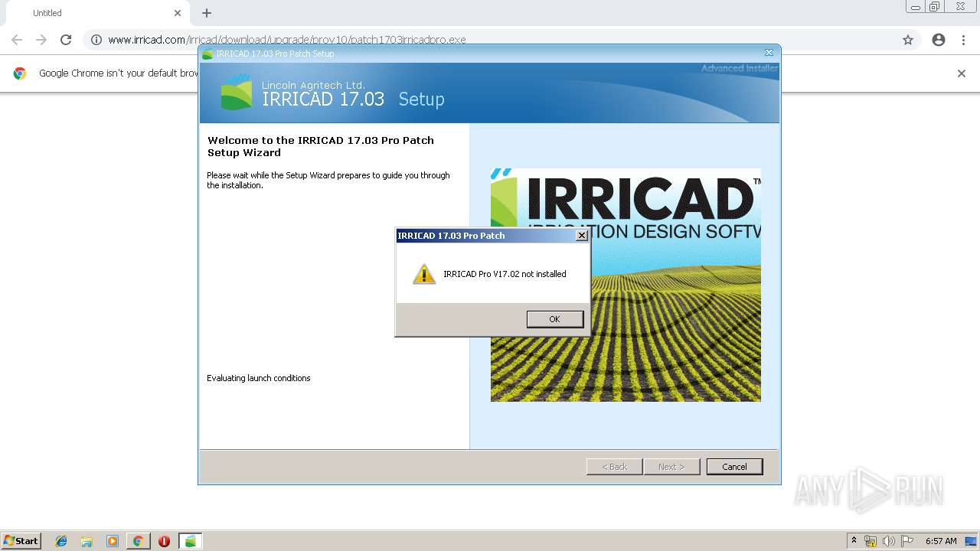
Task: Click OK in the IRRICAD patch warning dialog
Action: coord(555,319)
